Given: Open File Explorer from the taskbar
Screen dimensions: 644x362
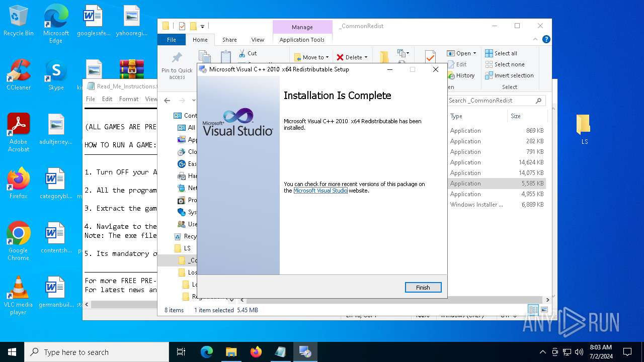Looking at the screenshot, I should 231,352.
